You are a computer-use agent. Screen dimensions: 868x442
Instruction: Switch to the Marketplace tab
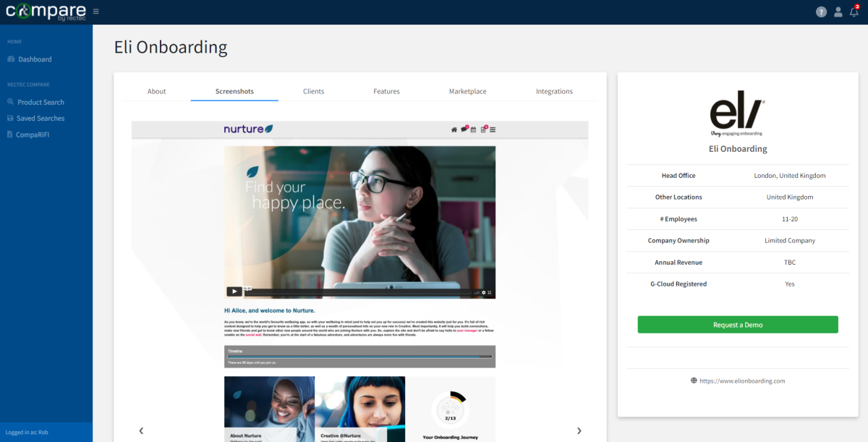(467, 91)
